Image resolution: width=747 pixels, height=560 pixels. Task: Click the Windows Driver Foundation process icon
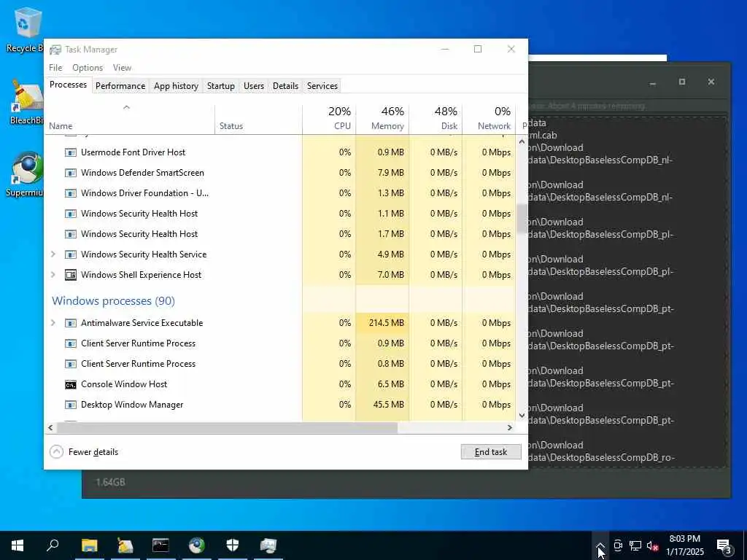[71, 193]
